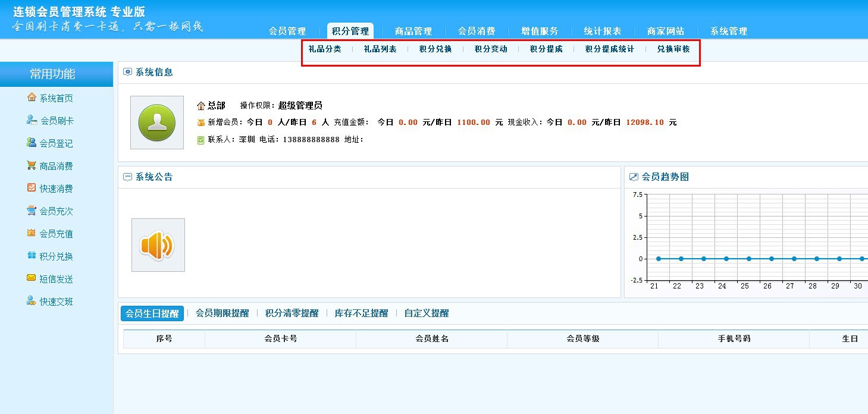Click the speech bubble icon next to 系统公告

click(127, 177)
